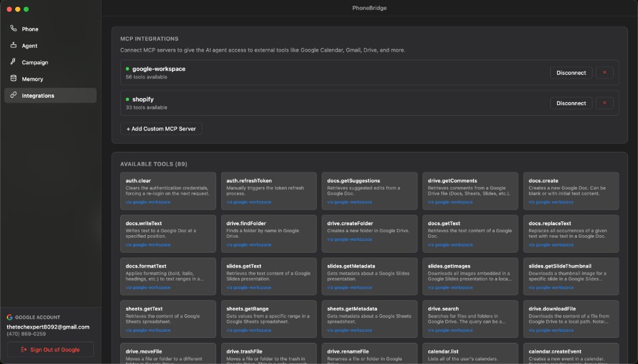The height and width of the screenshot is (364, 638).
Task: Click the calendar.createEvent tool title
Action: [555, 352]
